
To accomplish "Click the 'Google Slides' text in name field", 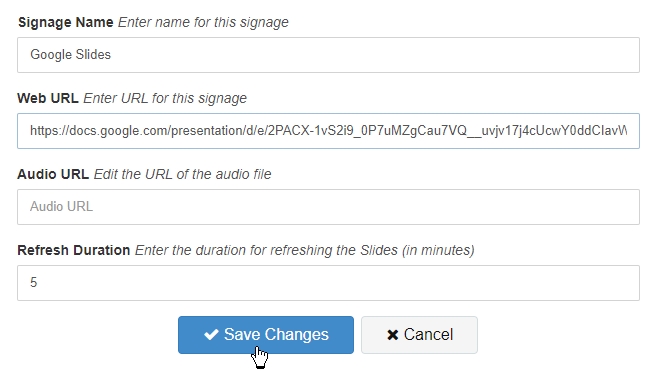I will (x=71, y=55).
